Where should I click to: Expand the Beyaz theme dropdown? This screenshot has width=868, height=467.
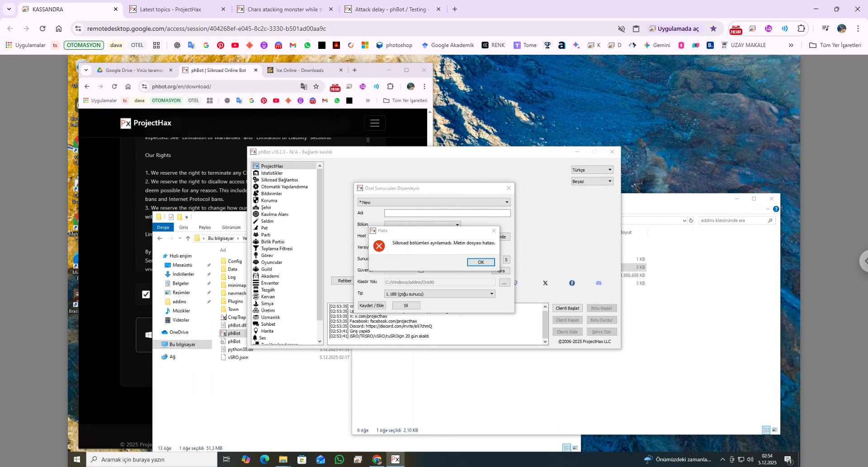pos(592,181)
